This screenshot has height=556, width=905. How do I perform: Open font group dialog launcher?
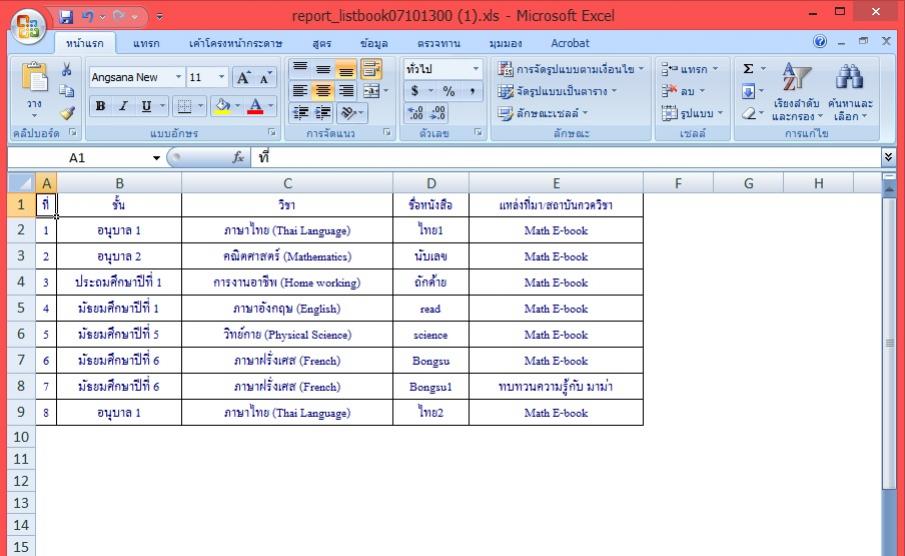[x=271, y=132]
